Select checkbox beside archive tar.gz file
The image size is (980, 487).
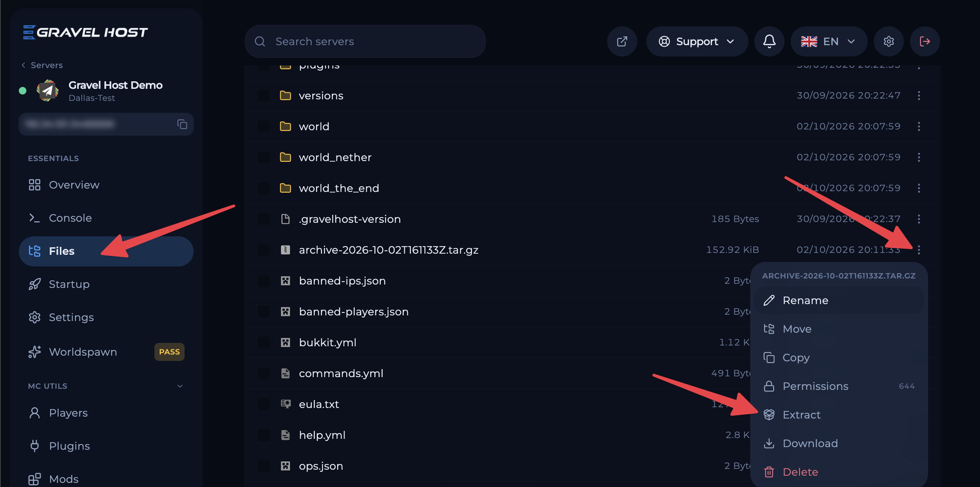264,250
